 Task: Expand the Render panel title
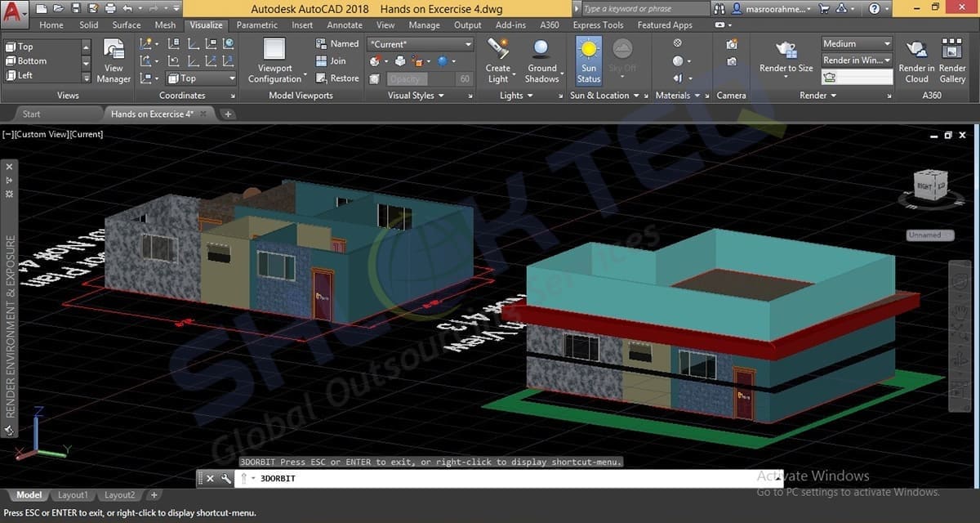pyautogui.click(x=817, y=96)
